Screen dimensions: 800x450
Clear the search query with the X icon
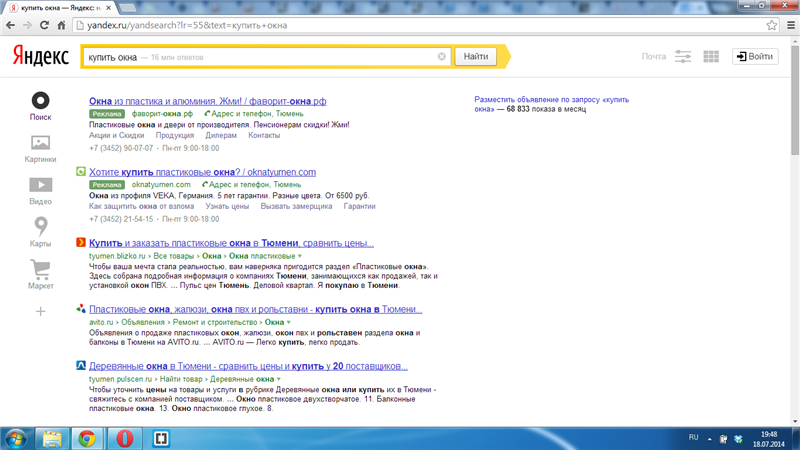(x=442, y=57)
